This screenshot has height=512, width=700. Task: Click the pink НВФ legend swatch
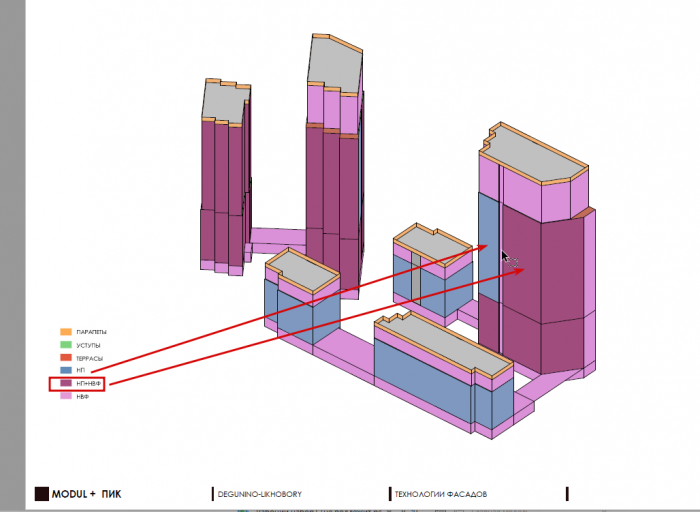[x=66, y=396]
